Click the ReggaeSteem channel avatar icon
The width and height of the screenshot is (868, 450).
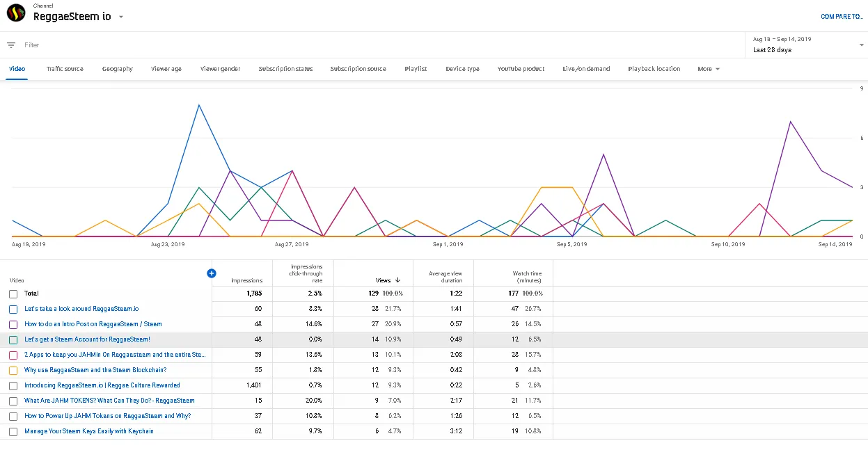[x=16, y=13]
